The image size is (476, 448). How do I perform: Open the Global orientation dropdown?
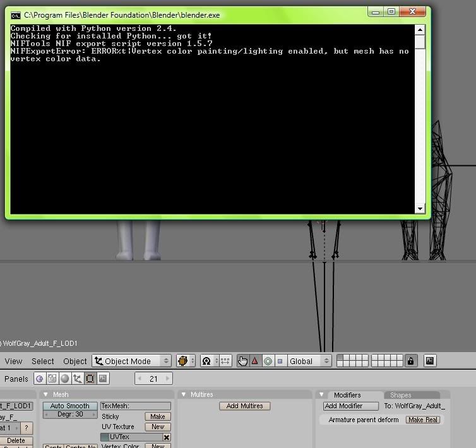(x=309, y=361)
